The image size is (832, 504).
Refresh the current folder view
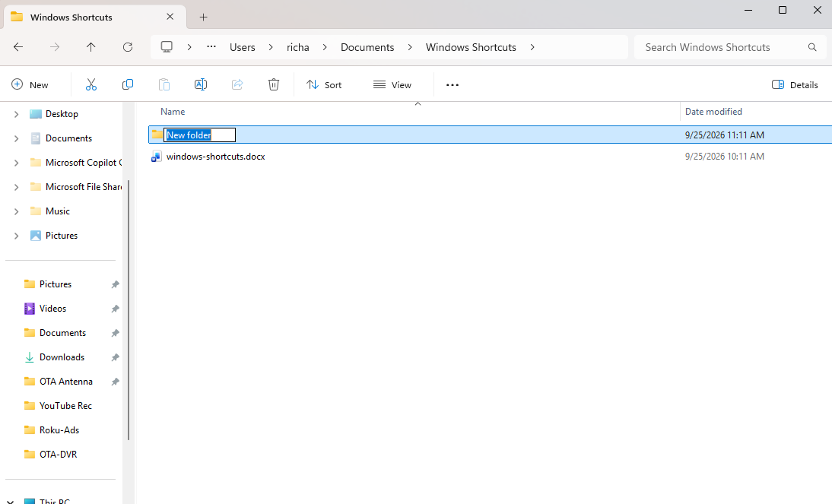(127, 47)
